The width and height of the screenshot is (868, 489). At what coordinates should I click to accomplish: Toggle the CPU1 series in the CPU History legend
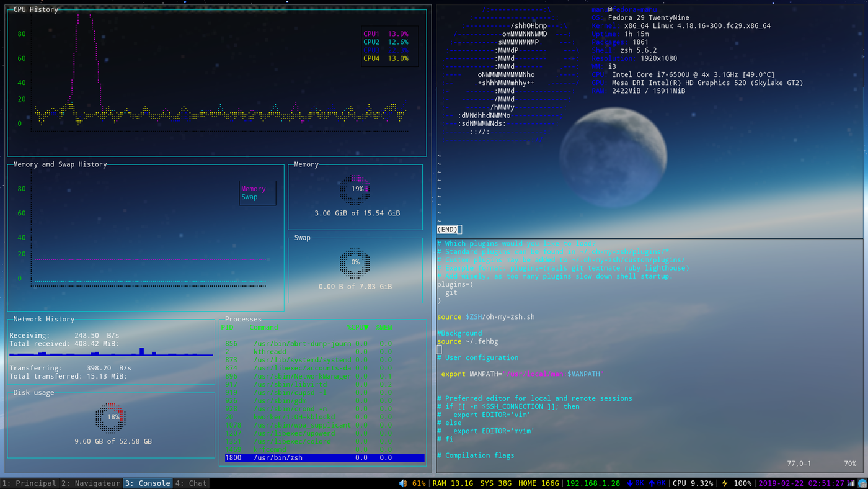[371, 33]
